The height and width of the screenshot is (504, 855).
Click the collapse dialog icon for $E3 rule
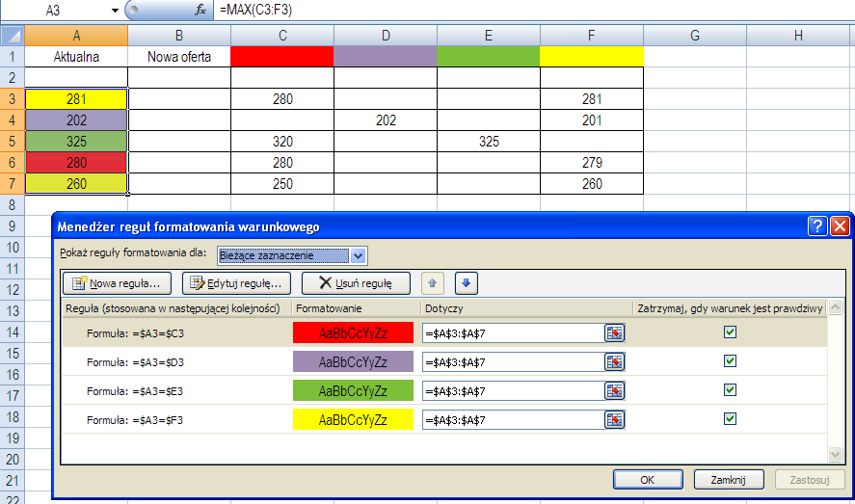(x=615, y=390)
